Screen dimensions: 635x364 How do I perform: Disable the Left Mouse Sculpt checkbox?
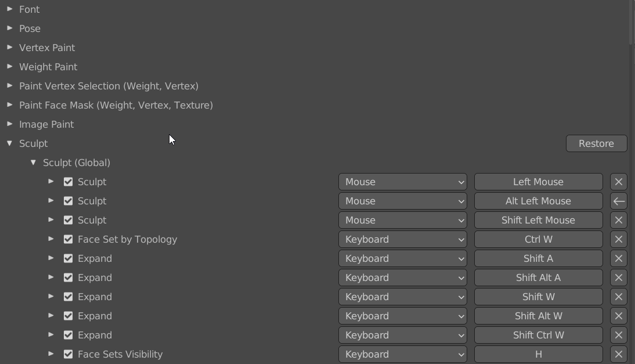pyautogui.click(x=68, y=182)
